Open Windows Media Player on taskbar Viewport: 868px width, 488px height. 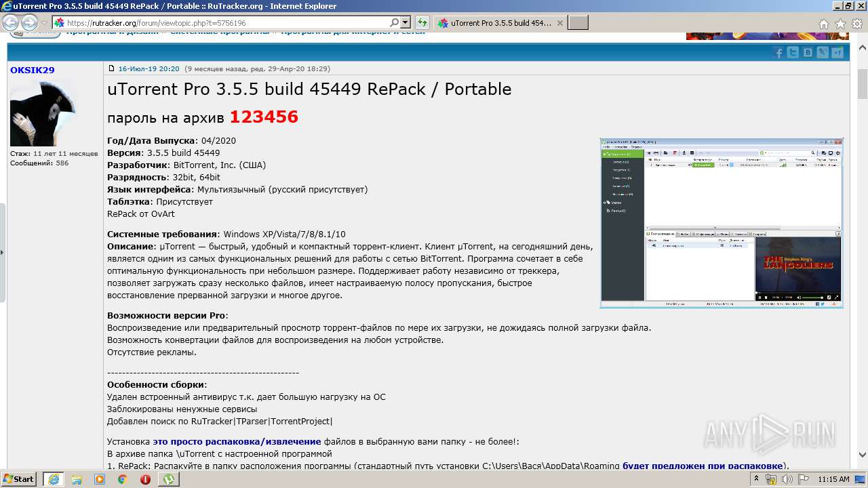point(100,479)
